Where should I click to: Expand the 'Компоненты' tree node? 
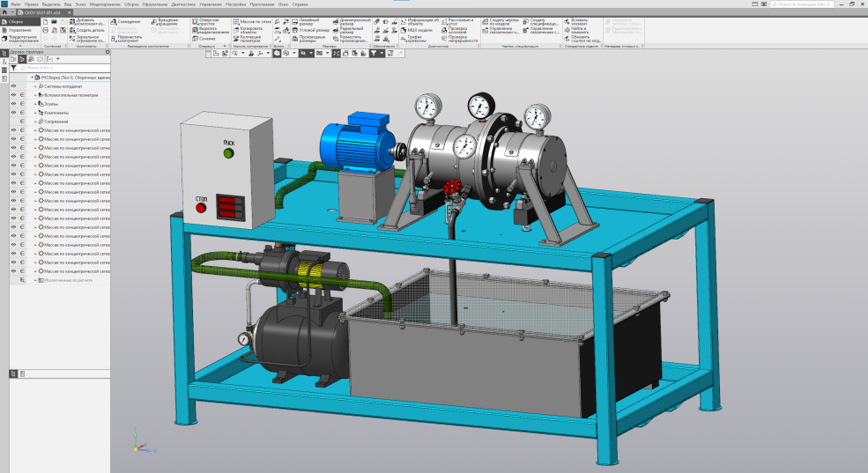point(35,113)
